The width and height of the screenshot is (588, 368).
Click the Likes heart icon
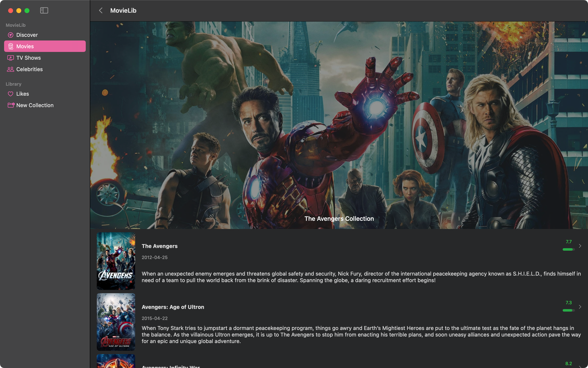pos(10,94)
